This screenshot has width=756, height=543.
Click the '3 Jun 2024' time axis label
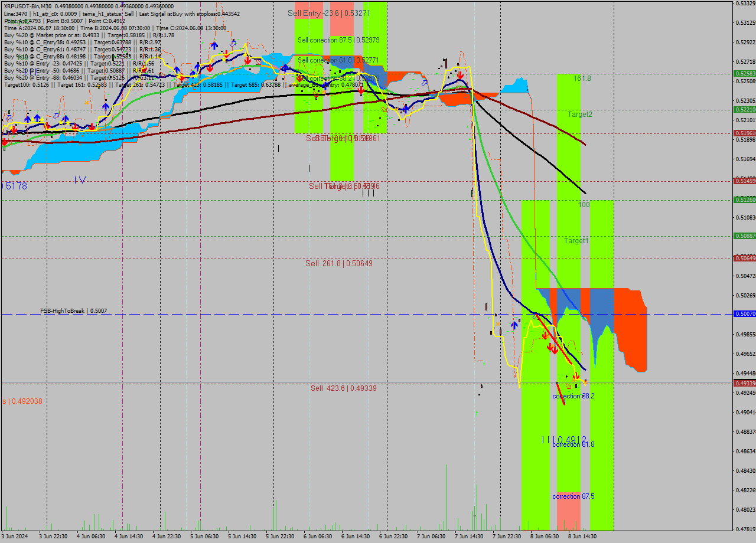tap(15, 537)
